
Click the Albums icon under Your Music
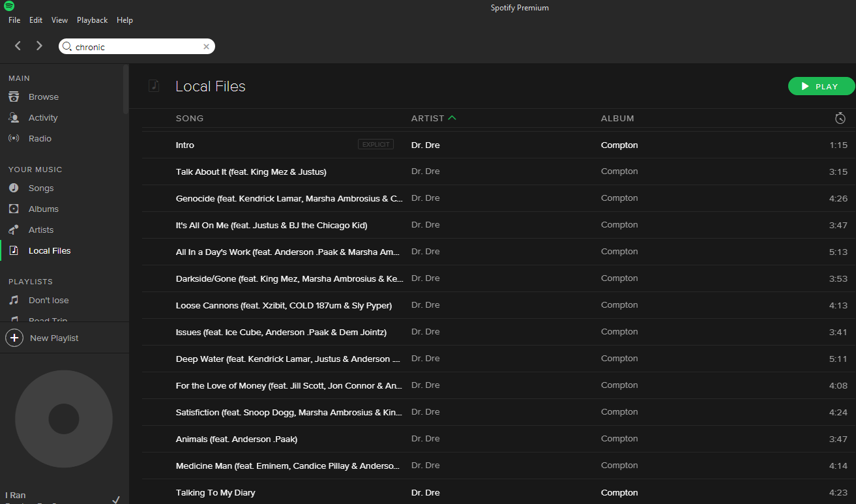coord(14,209)
